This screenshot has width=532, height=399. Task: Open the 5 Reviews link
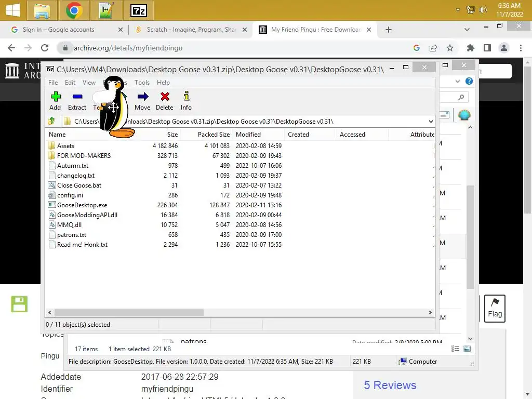(390, 385)
